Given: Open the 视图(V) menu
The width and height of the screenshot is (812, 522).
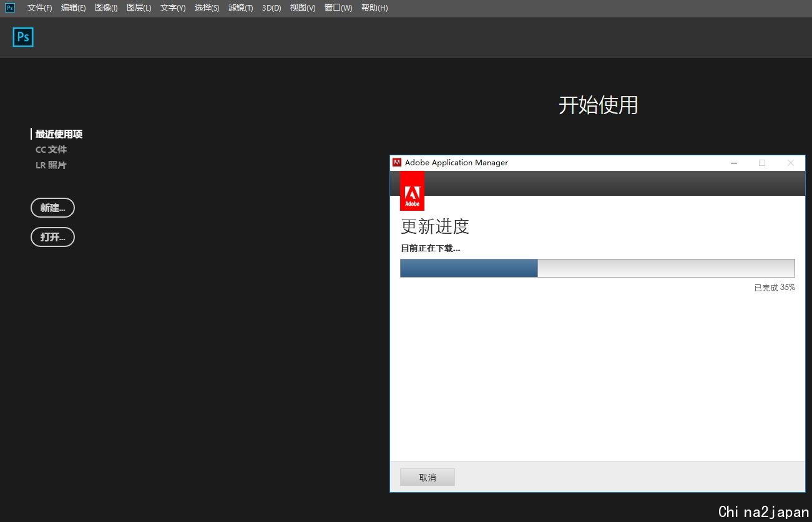Looking at the screenshot, I should click(303, 8).
